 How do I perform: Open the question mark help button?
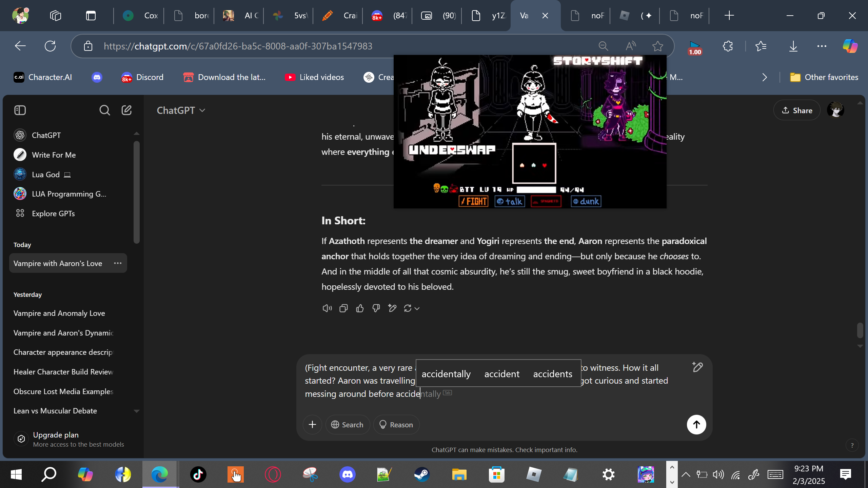pyautogui.click(x=852, y=445)
